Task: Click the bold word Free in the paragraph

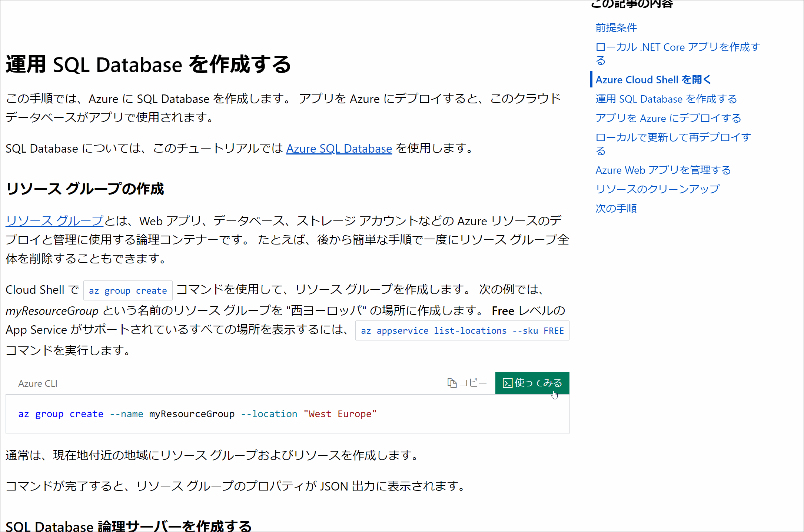Action: point(503,311)
